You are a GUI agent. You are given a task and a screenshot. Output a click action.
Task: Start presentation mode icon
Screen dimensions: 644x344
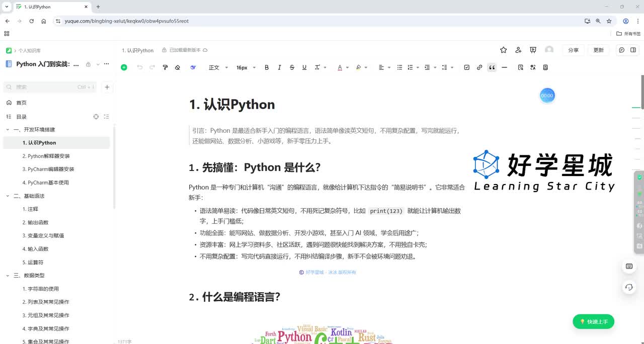pos(533,50)
